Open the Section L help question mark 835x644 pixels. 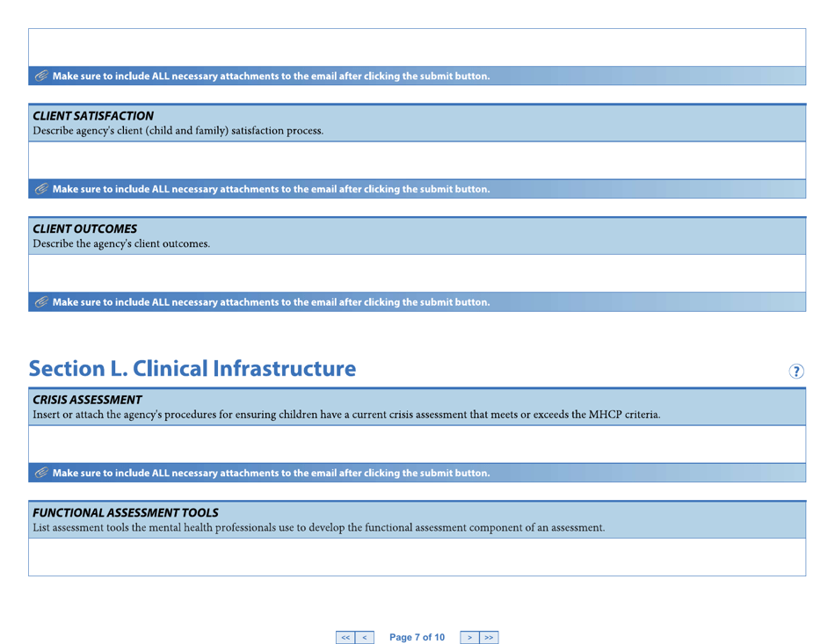pos(796,371)
